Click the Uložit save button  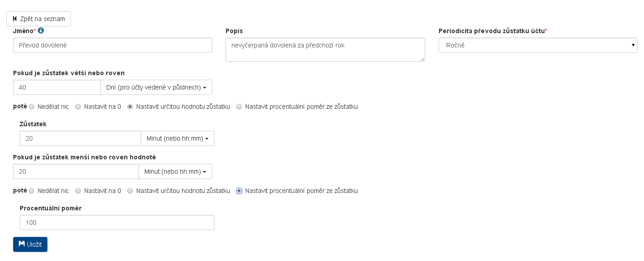(30, 244)
